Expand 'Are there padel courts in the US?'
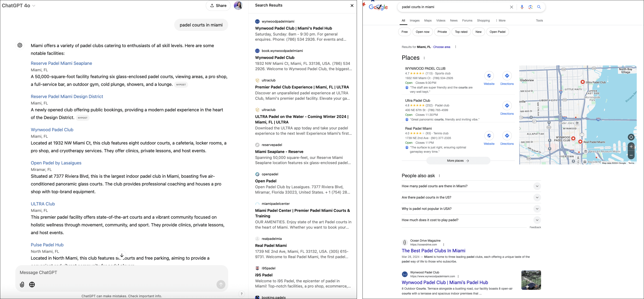The image size is (644, 299). (471, 197)
